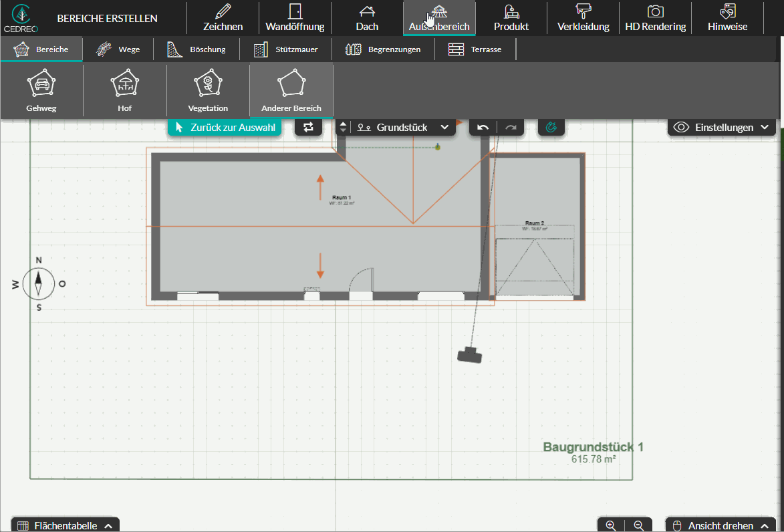Viewport: 784px width, 532px height.
Task: Choose the Vegetation area tool
Action: (208, 90)
